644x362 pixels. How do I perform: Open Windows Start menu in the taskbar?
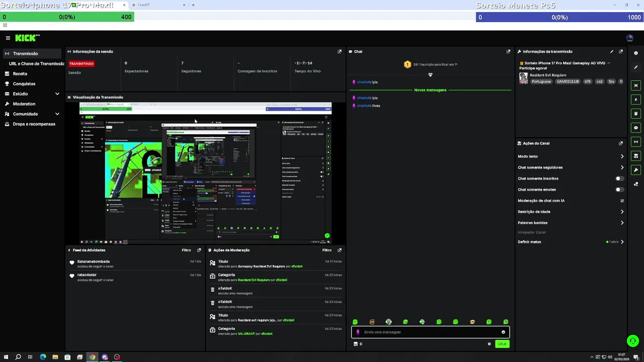point(6,357)
